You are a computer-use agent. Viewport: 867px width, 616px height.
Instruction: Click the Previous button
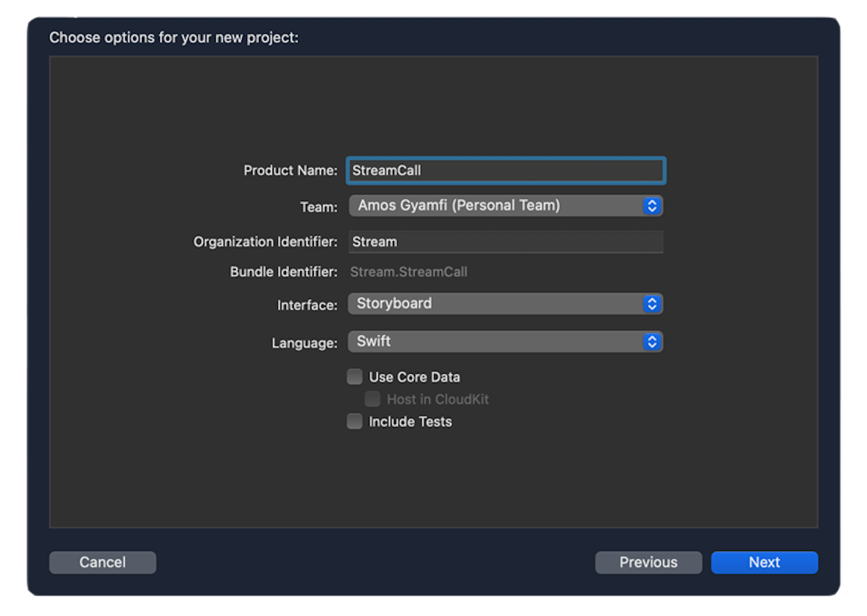click(x=648, y=562)
